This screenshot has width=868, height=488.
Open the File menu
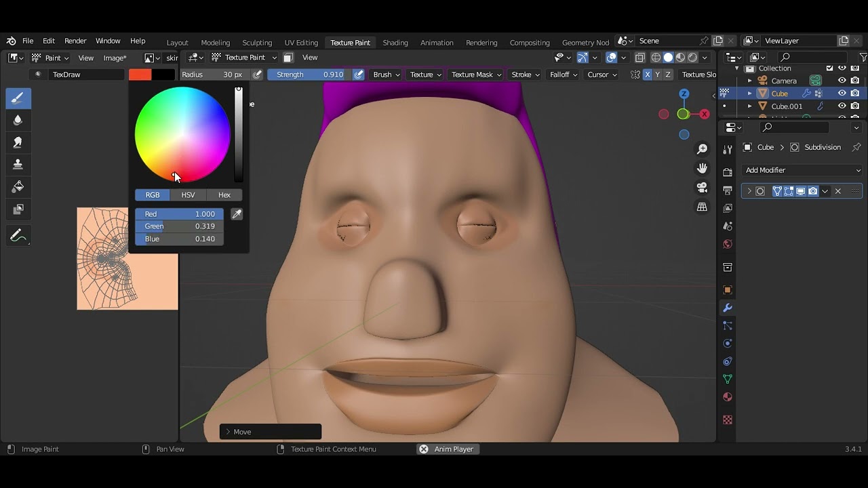[x=28, y=41]
